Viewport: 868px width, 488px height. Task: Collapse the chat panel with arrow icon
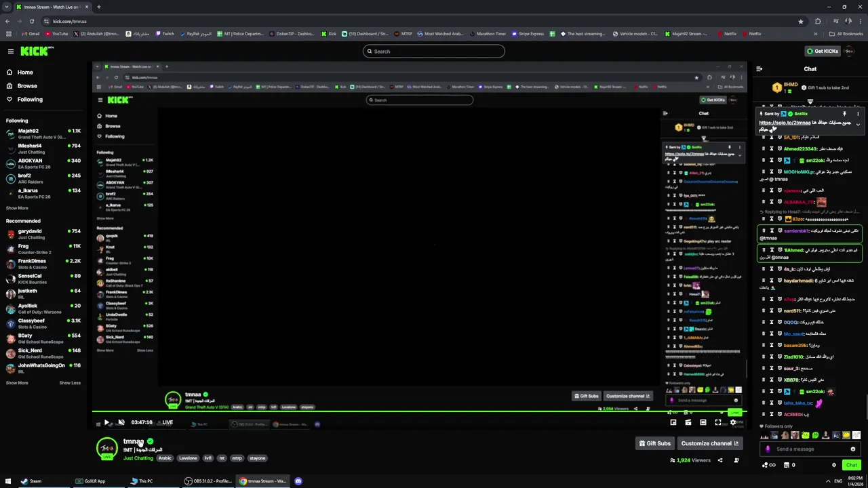click(759, 69)
